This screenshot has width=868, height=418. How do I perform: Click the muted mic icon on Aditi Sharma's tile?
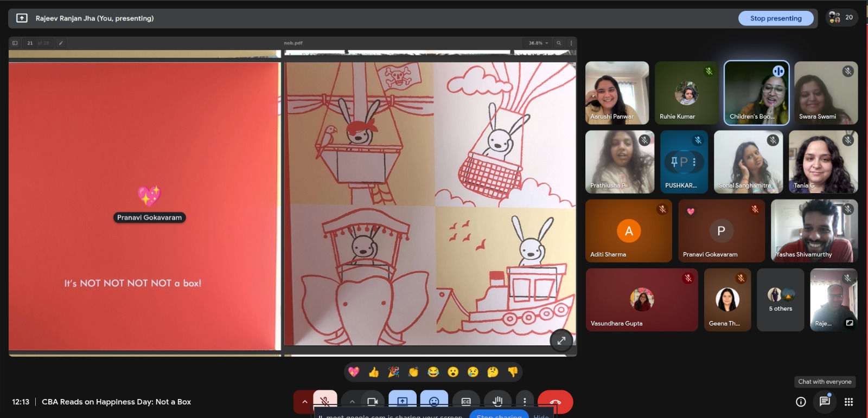click(x=662, y=209)
